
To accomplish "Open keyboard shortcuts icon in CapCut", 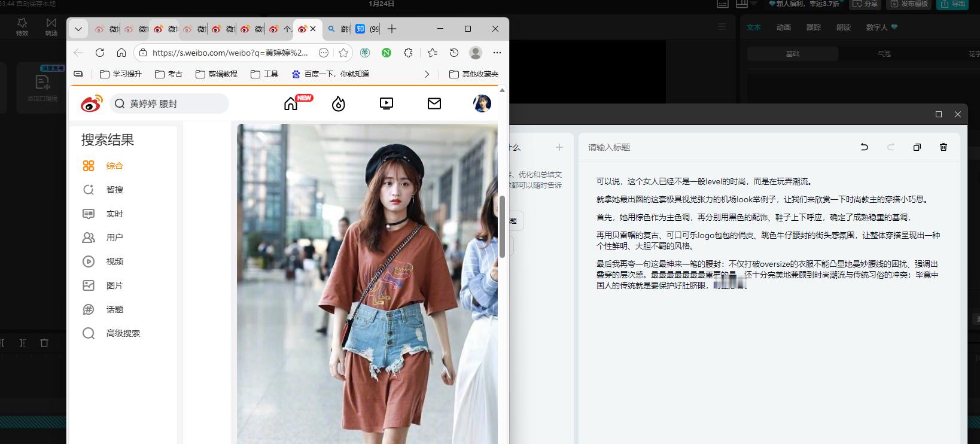I will click(x=723, y=4).
